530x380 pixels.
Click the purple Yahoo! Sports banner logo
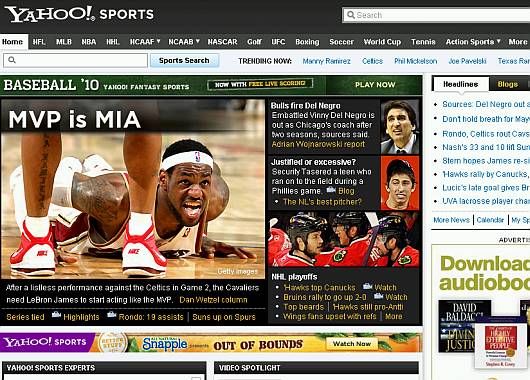click(45, 342)
